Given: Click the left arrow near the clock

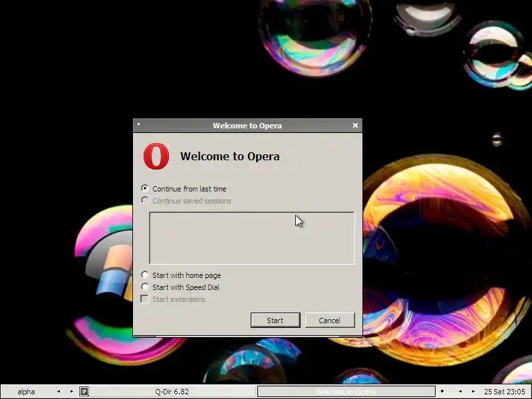Looking at the screenshot, I should coord(460,392).
